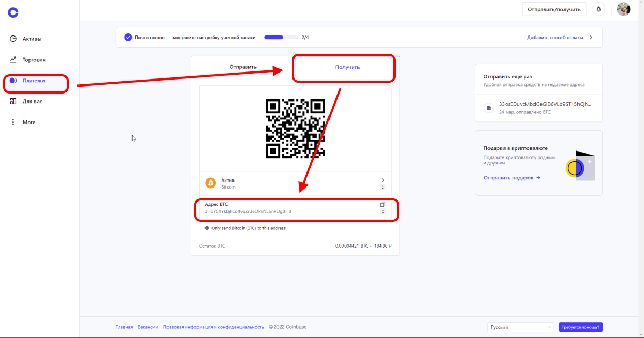Open the Русский language dropdown
644x338 pixels.
(x=521, y=327)
